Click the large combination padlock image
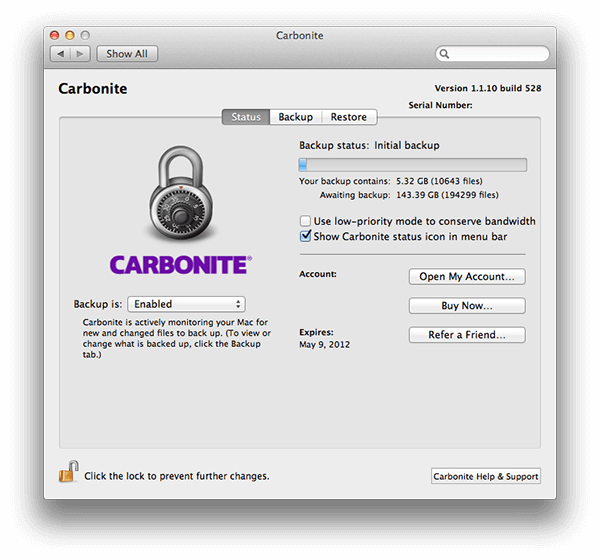The image size is (600, 560). pyautogui.click(x=181, y=193)
